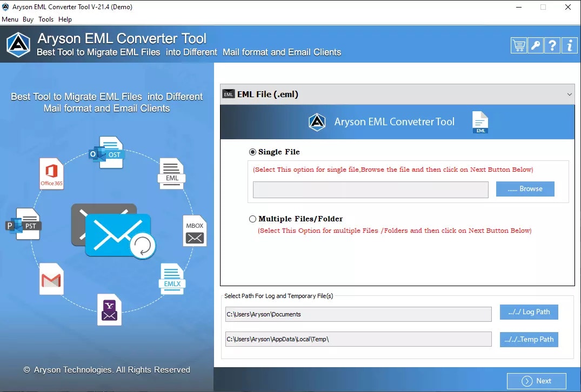
Task: Click the PST file icon
Action: (24, 224)
